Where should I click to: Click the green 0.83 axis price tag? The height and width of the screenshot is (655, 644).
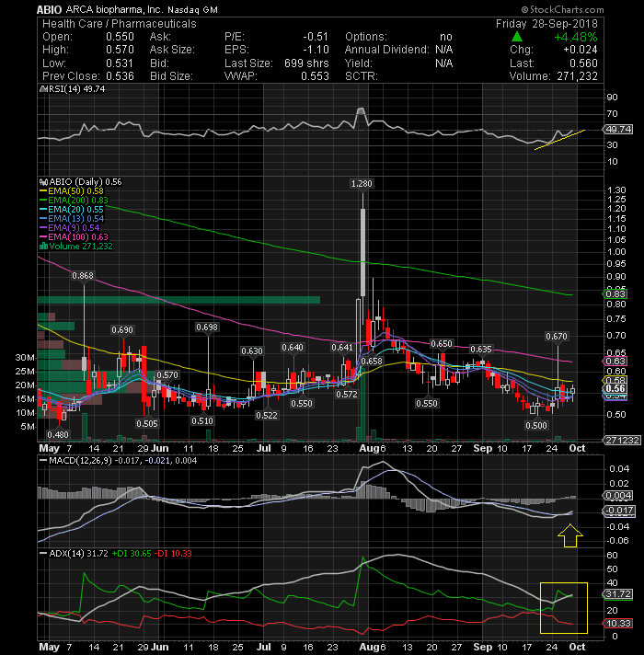[x=615, y=293]
